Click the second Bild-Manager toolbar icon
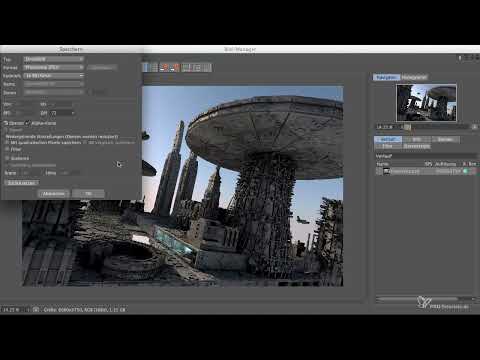The image size is (480, 360). tap(154, 68)
